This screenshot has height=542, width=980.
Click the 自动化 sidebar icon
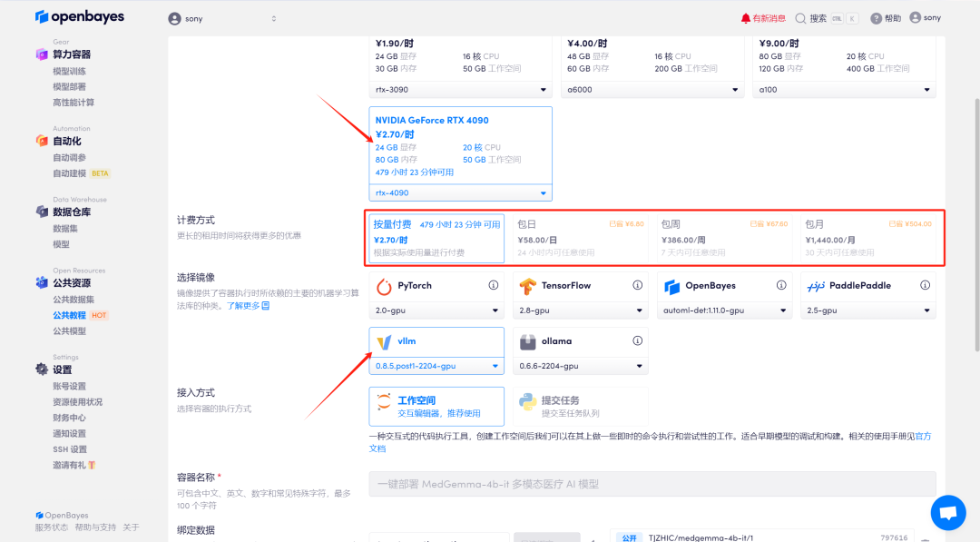[42, 141]
